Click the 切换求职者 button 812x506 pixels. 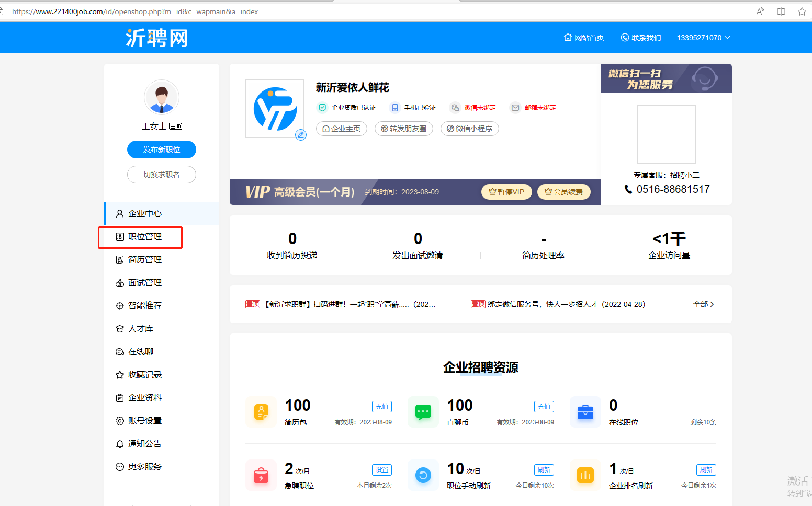tap(162, 175)
